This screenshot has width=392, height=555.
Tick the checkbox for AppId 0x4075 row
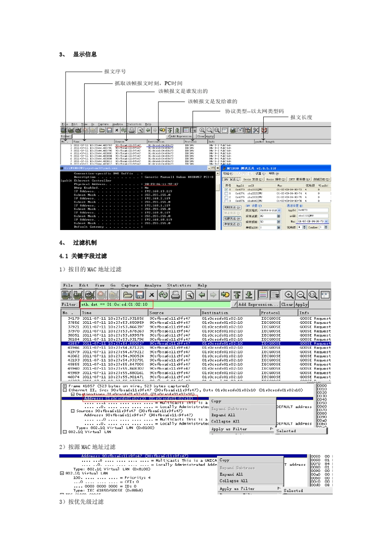(226, 197)
